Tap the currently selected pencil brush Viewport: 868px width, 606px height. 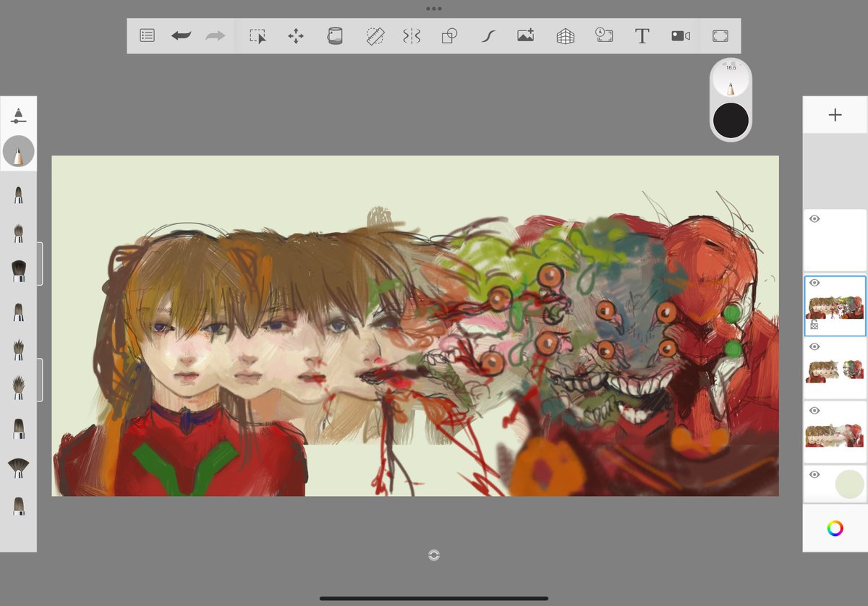point(19,152)
